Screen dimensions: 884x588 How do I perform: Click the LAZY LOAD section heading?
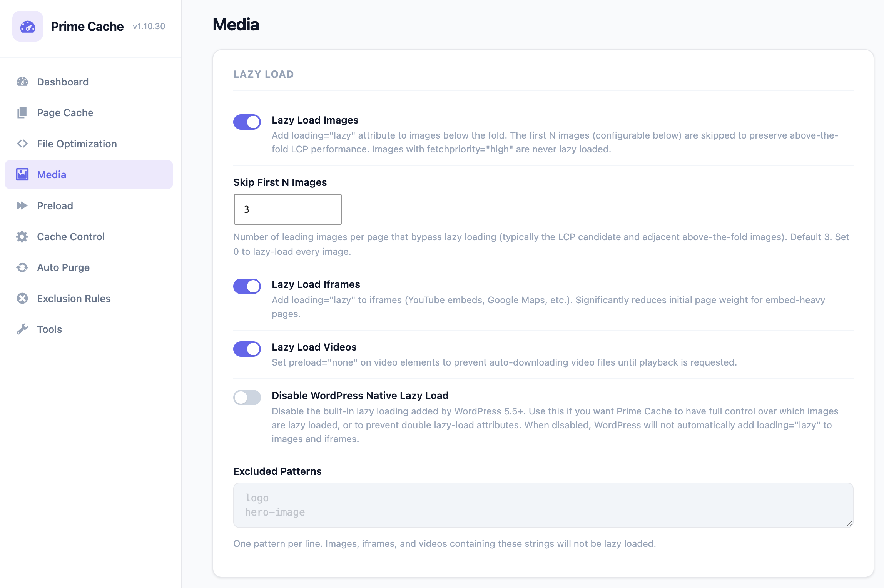pos(264,74)
